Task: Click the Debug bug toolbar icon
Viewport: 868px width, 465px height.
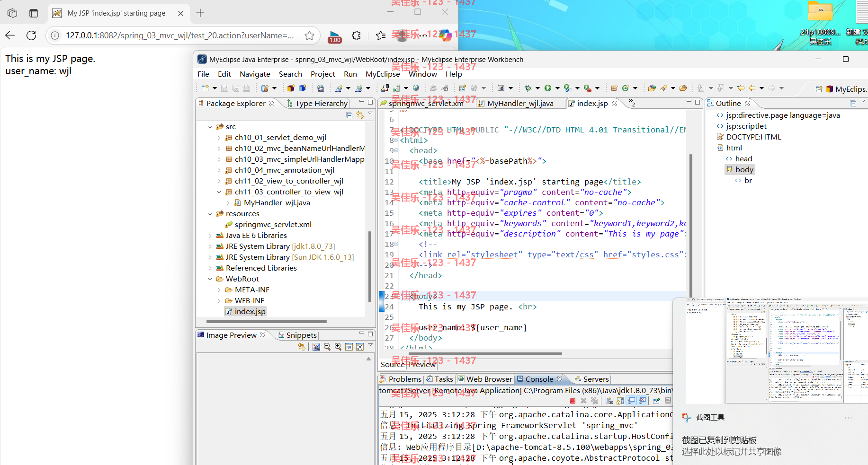Action: click(528, 88)
